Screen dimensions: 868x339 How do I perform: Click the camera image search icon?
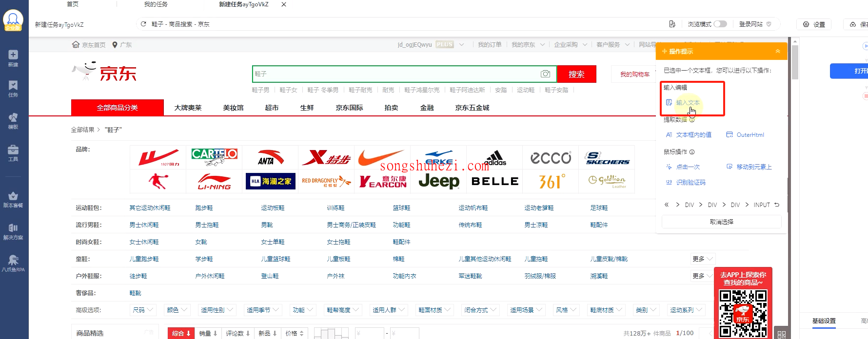point(546,74)
